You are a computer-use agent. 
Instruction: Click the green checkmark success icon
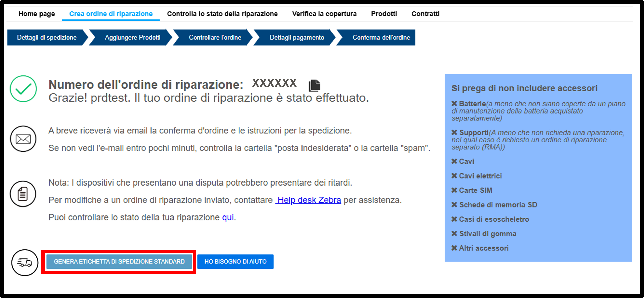tap(23, 89)
